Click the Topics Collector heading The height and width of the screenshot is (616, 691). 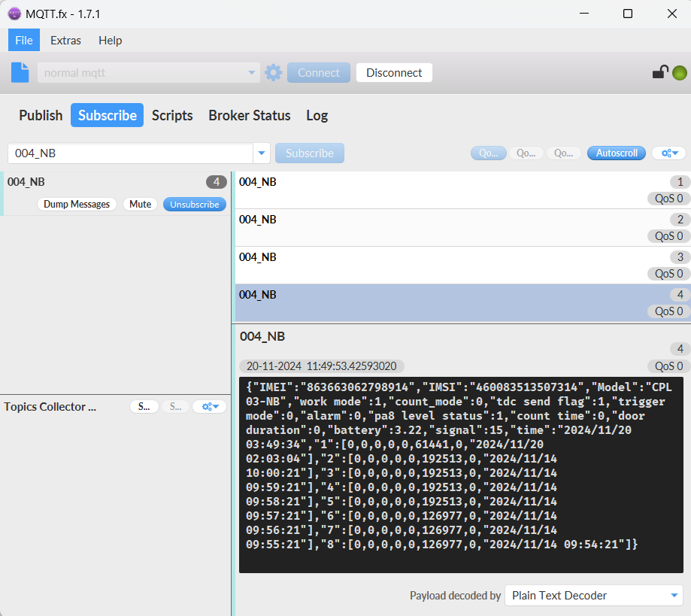(50, 407)
